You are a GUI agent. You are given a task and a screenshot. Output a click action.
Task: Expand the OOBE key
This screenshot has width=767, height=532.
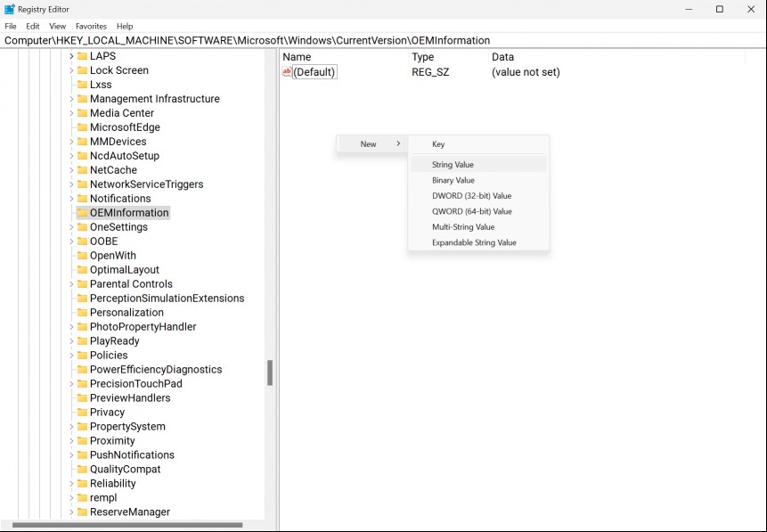pos(71,241)
